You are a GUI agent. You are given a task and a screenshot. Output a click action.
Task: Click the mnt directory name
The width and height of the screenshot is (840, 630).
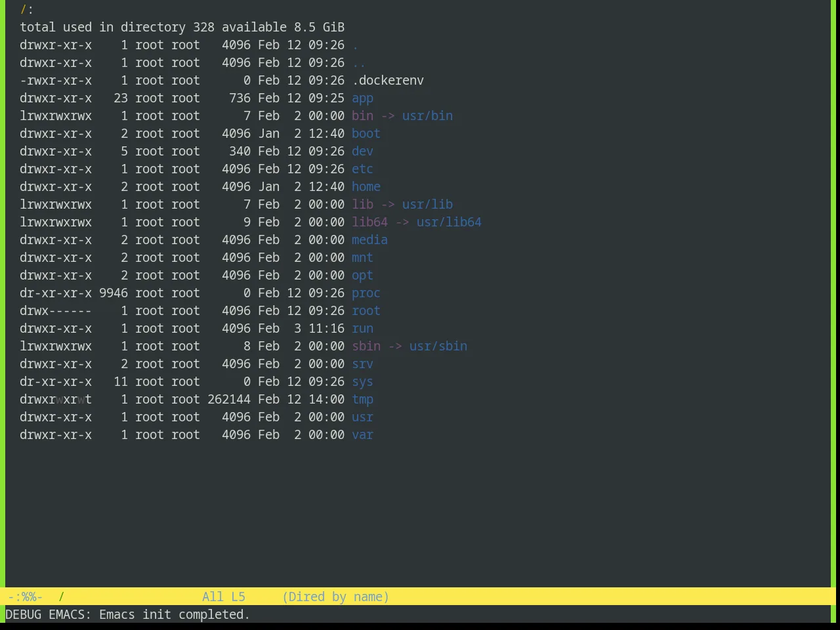tap(362, 258)
